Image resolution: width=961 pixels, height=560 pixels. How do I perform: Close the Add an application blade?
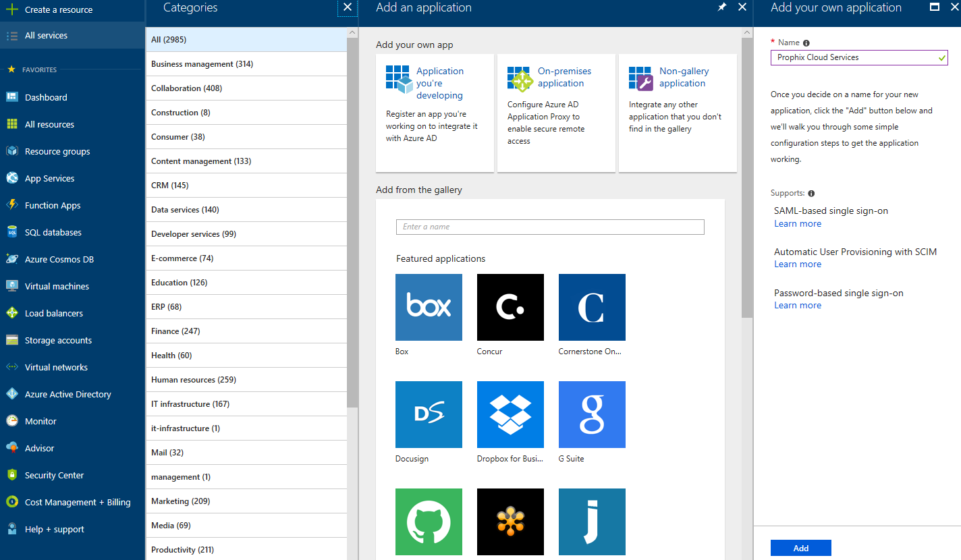(x=742, y=7)
